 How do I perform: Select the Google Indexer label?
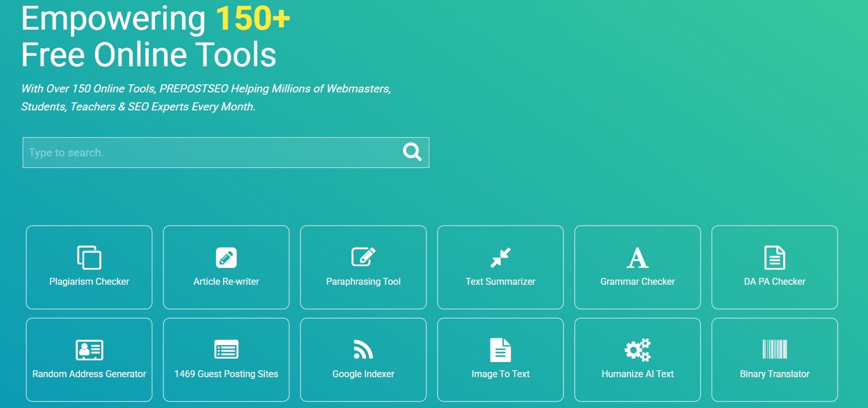[363, 374]
